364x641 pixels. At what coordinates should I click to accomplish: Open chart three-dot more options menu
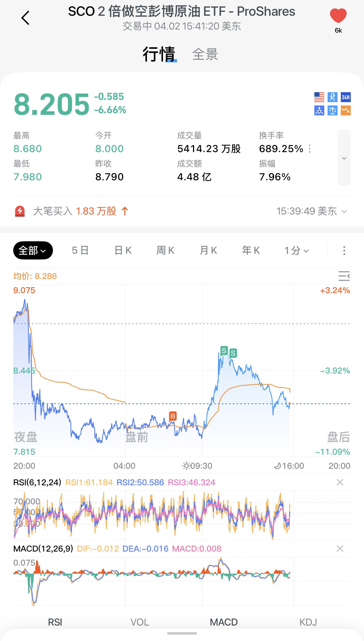(344, 250)
